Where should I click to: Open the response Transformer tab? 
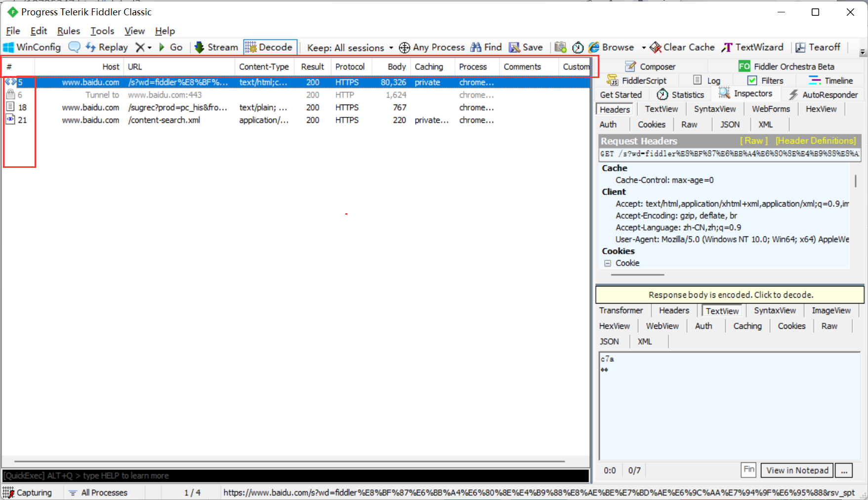(621, 310)
